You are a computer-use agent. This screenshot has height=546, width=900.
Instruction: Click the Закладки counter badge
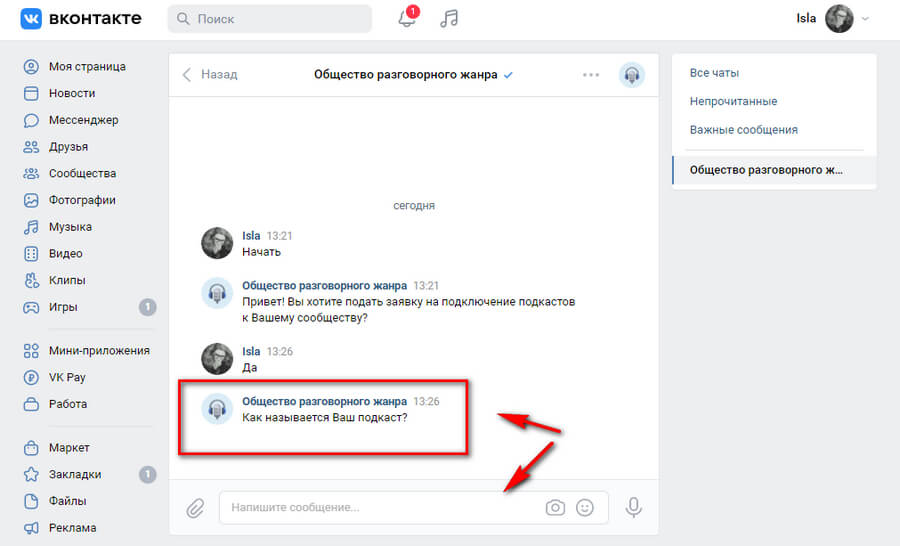click(148, 474)
